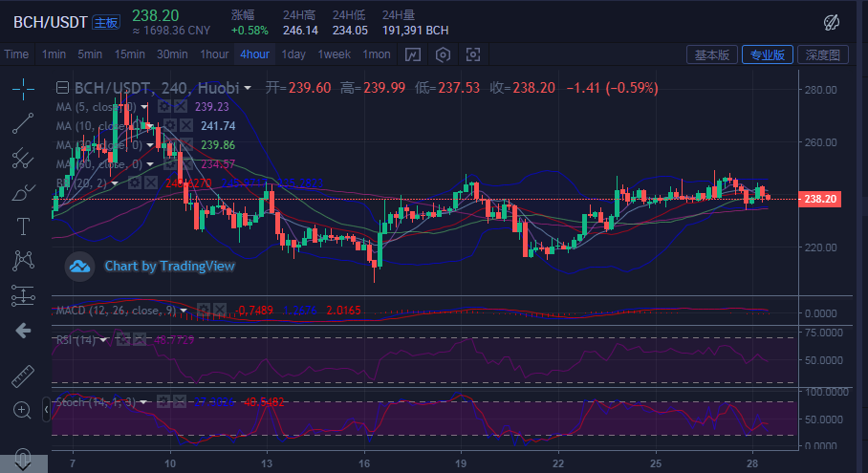Switch to the 5min interval
The width and height of the screenshot is (868, 473).
(x=90, y=54)
